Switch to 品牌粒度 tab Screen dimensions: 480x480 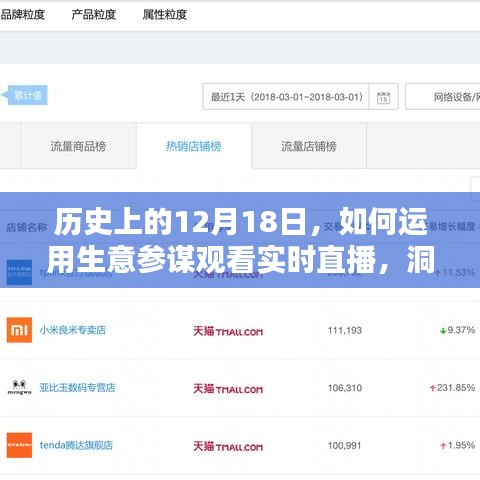tap(22, 15)
